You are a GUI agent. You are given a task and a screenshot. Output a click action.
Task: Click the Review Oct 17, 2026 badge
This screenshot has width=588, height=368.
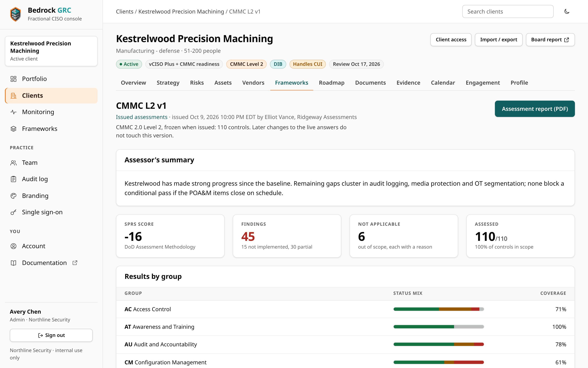[356, 64]
